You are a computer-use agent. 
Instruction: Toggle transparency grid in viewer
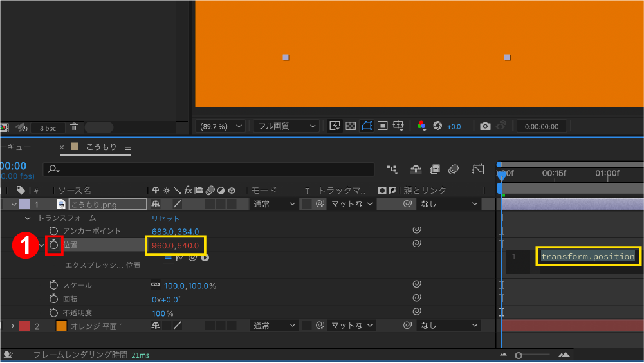point(351,126)
